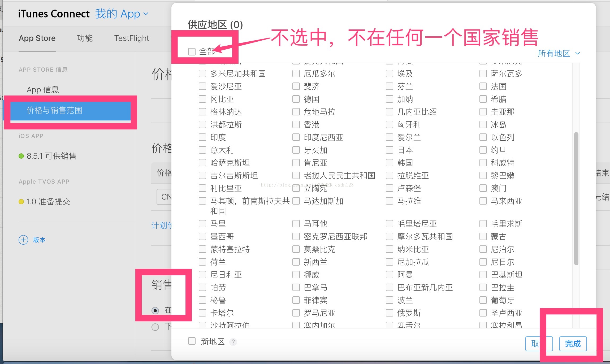Click the + icon to add a version
610x364 pixels.
[24, 240]
